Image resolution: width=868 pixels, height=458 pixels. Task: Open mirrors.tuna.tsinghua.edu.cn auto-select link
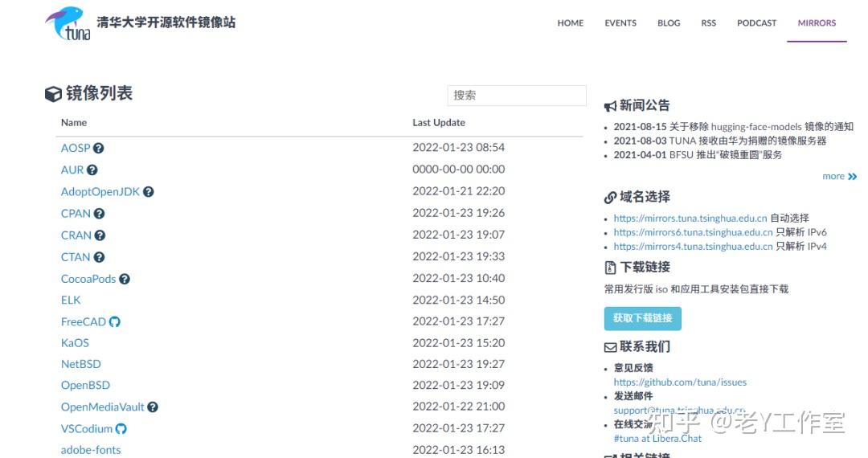[x=690, y=219]
